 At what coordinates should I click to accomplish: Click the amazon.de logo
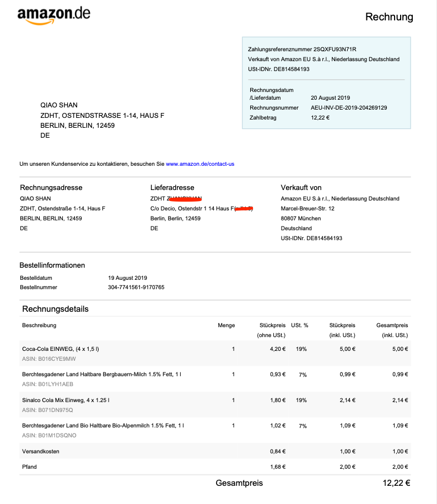53,15
